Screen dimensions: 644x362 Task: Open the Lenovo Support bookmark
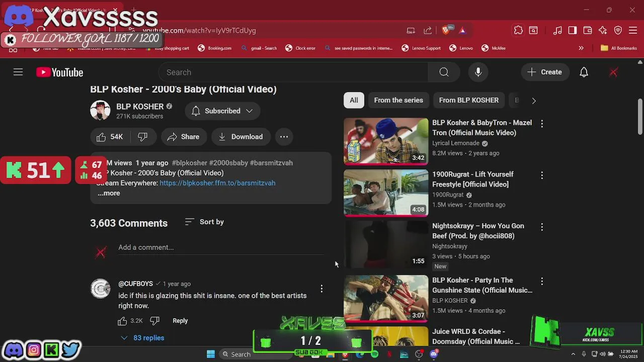421,48
